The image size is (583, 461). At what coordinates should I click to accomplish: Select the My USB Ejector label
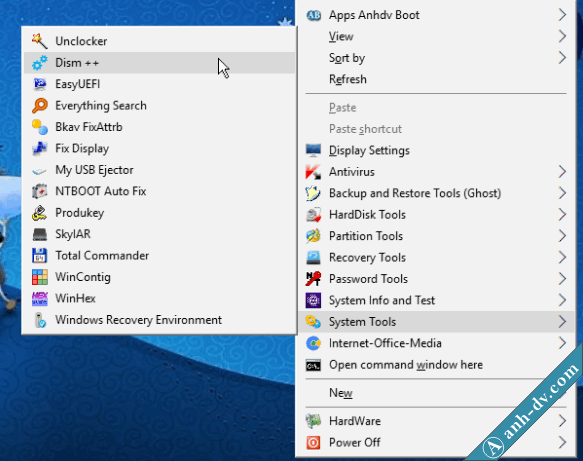tap(94, 170)
